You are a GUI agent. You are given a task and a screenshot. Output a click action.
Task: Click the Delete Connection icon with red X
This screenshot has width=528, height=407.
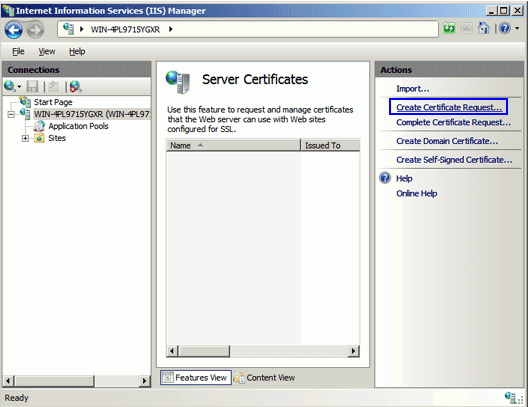click(x=75, y=87)
